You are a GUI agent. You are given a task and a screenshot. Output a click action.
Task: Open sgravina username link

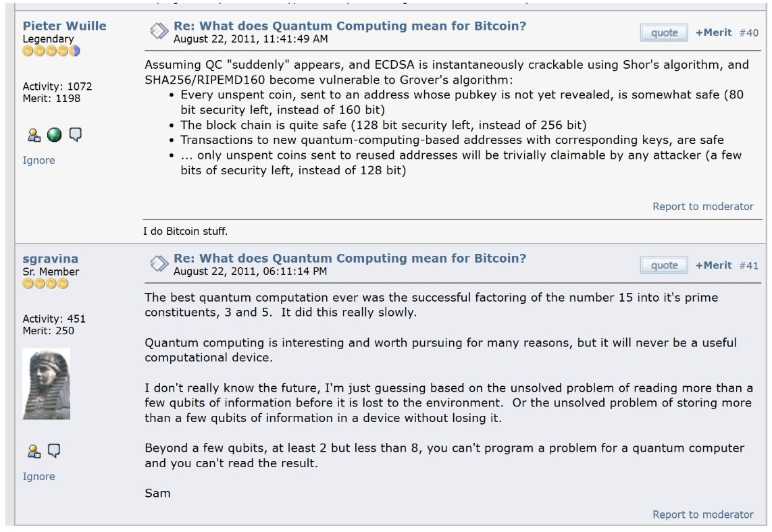[51, 259]
